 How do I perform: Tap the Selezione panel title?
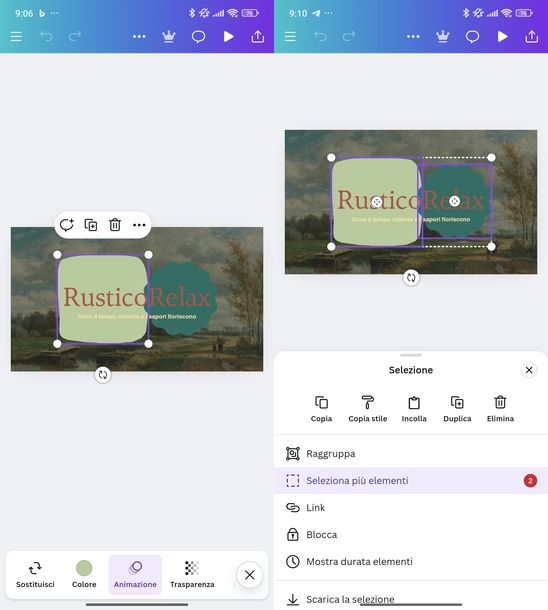click(411, 370)
